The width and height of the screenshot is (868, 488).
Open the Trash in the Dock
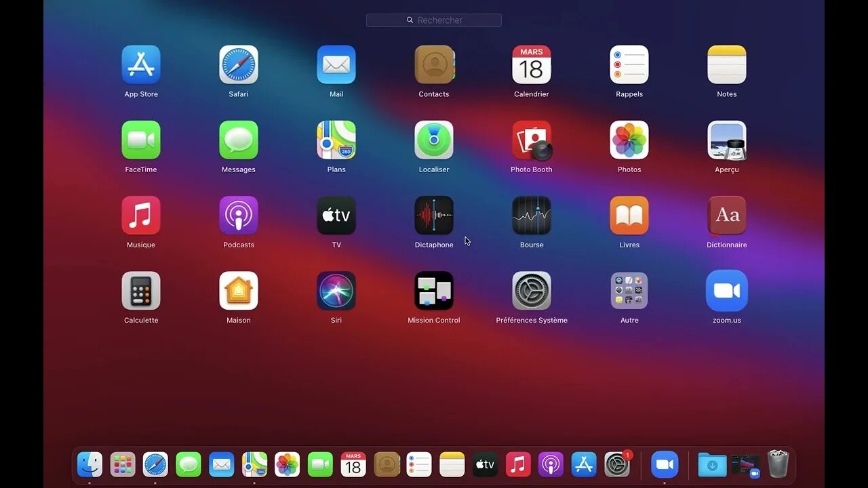(x=778, y=464)
